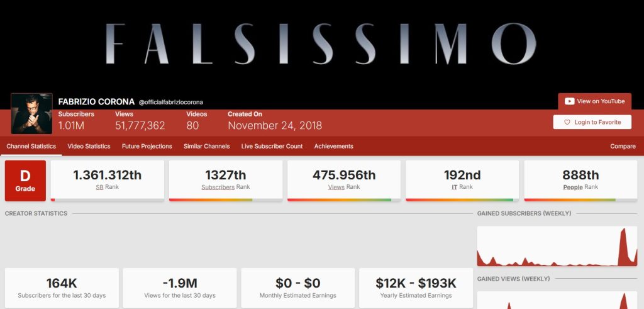Click the Compare link

[x=623, y=147]
